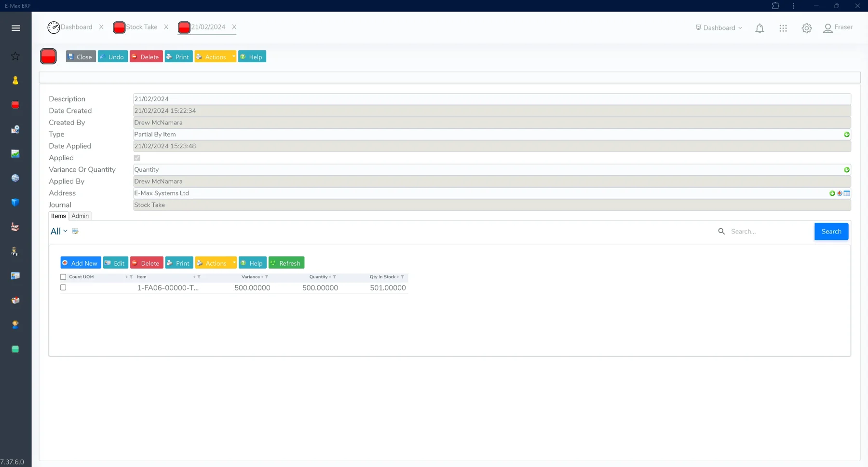Image resolution: width=868 pixels, height=467 pixels.
Task: Open the All view filter dropdown
Action: pyautogui.click(x=59, y=231)
